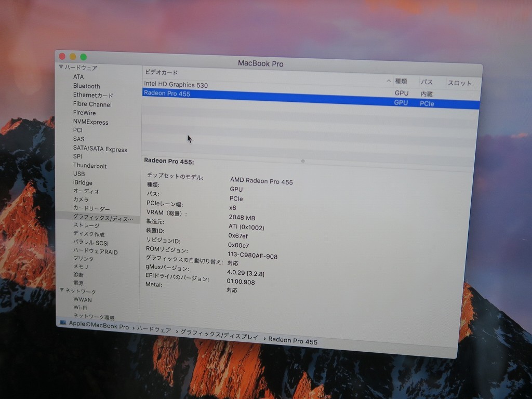
Task: Select プリンタ in the sidebar
Action: click(x=84, y=259)
